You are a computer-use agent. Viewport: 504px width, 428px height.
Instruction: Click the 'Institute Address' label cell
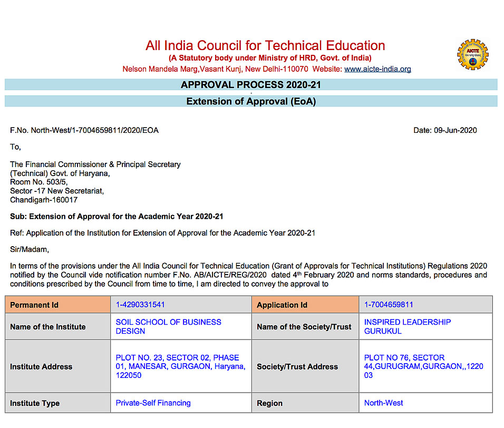pos(58,366)
